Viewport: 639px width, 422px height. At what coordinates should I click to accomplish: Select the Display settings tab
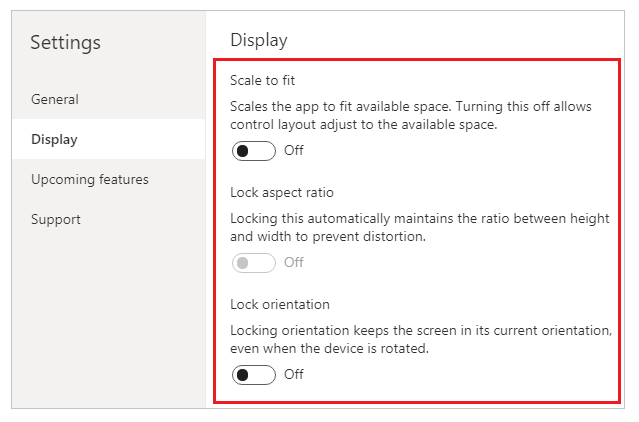pos(108,139)
